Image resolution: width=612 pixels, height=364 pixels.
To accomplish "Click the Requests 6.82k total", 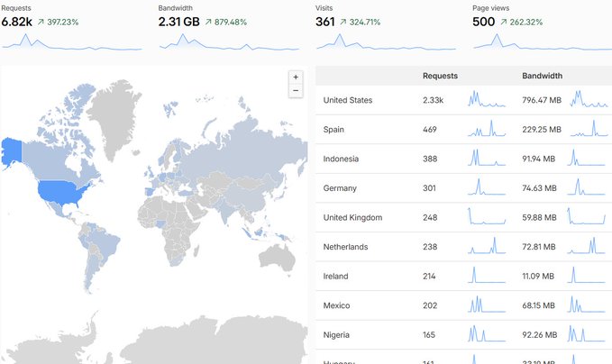I will point(17,22).
